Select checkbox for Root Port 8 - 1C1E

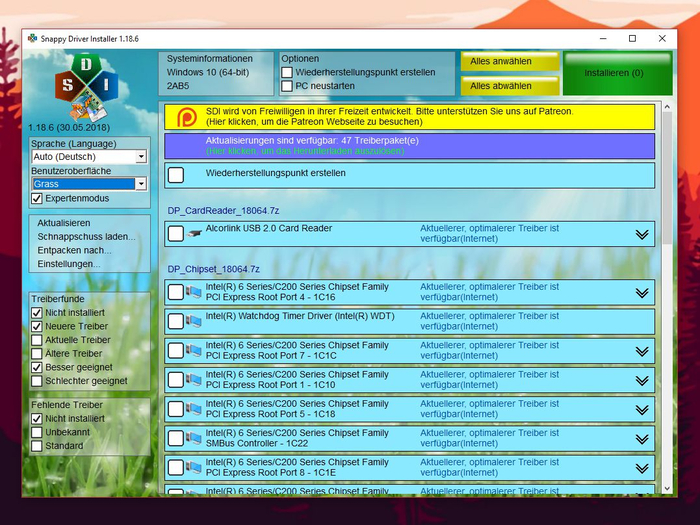click(176, 467)
